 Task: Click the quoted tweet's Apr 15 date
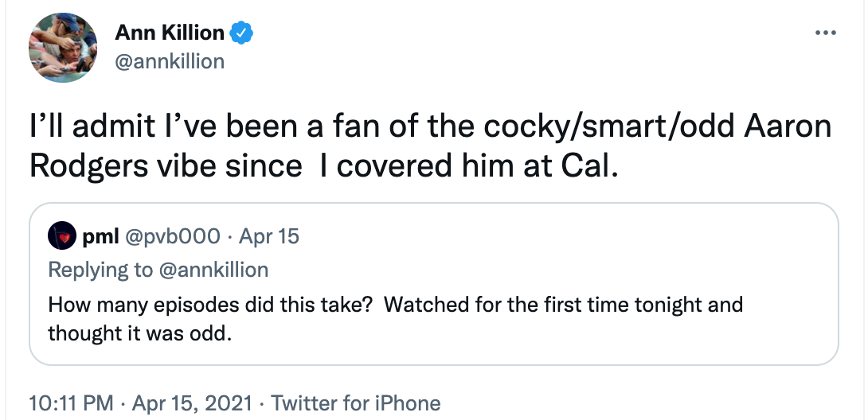tap(269, 236)
